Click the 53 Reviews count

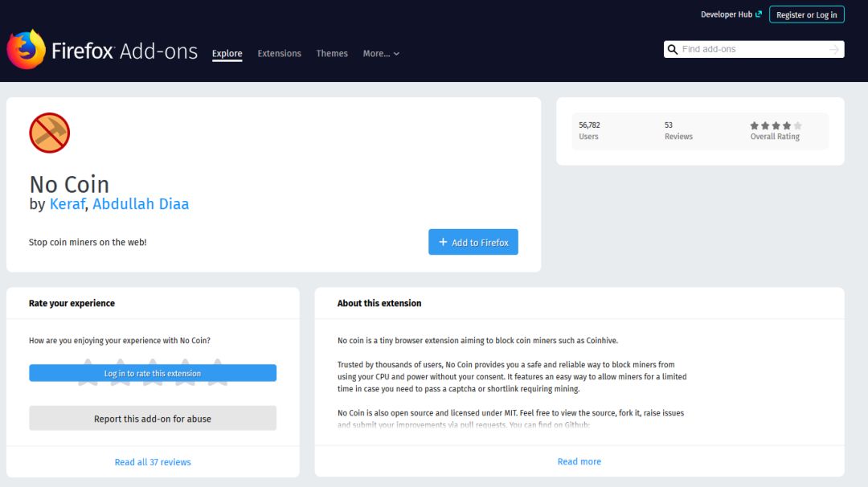tap(678, 131)
